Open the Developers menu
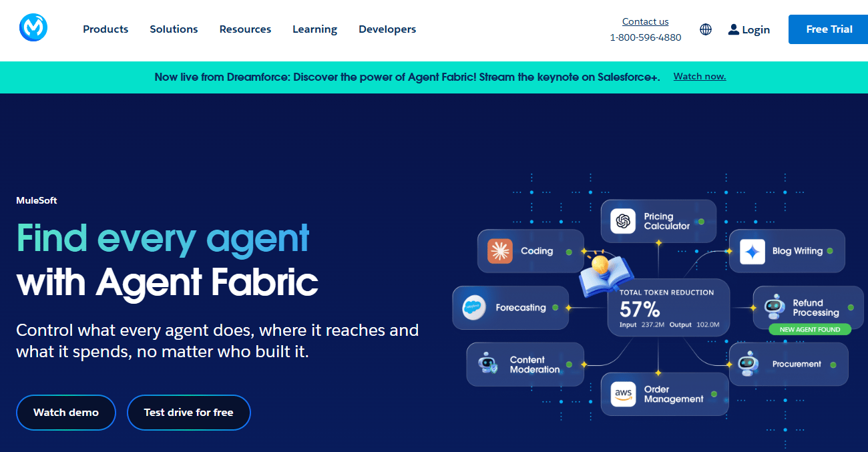 (x=387, y=29)
